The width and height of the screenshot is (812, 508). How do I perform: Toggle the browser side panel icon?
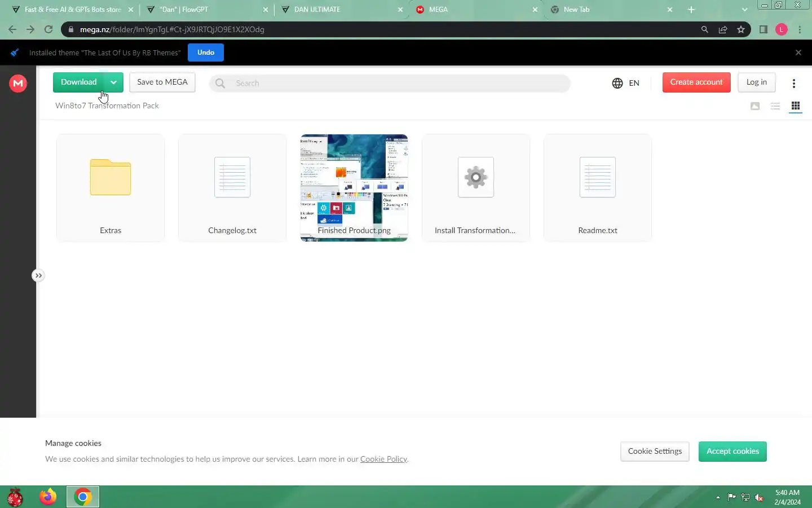[x=764, y=29]
